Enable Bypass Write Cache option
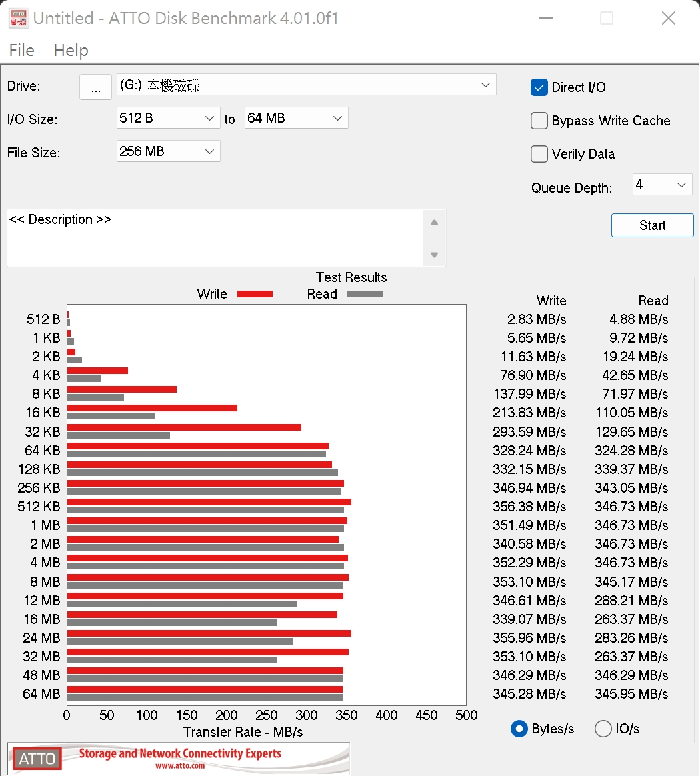This screenshot has width=700, height=776. click(x=539, y=121)
